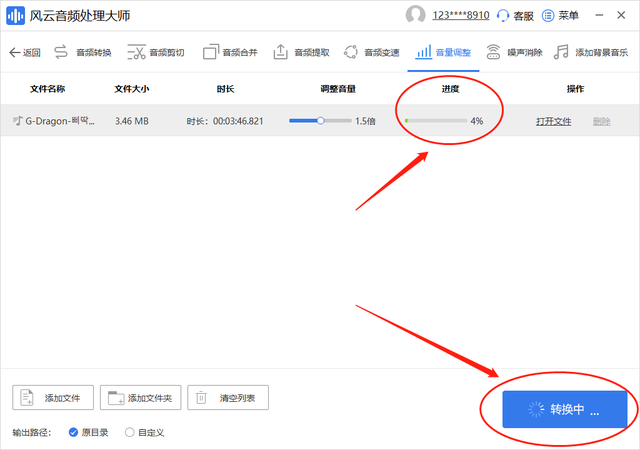Click the 1.5倍 volume value
Screen dimensions: 640x450
coord(365,121)
